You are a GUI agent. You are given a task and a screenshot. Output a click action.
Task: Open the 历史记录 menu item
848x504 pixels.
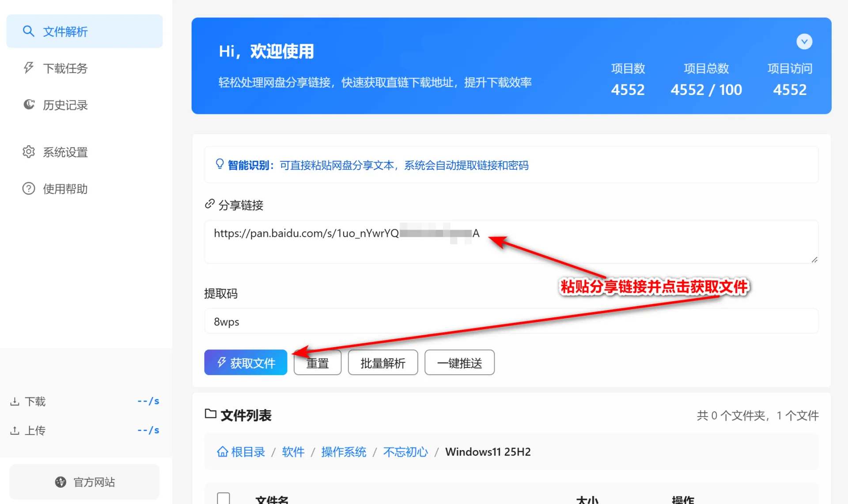(65, 105)
